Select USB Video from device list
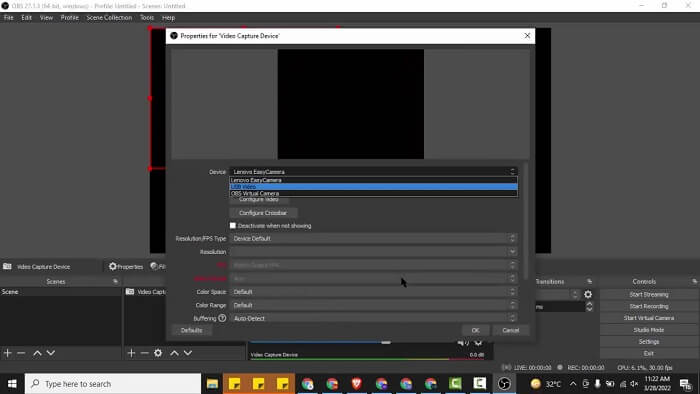The image size is (700, 394). pyautogui.click(x=374, y=187)
